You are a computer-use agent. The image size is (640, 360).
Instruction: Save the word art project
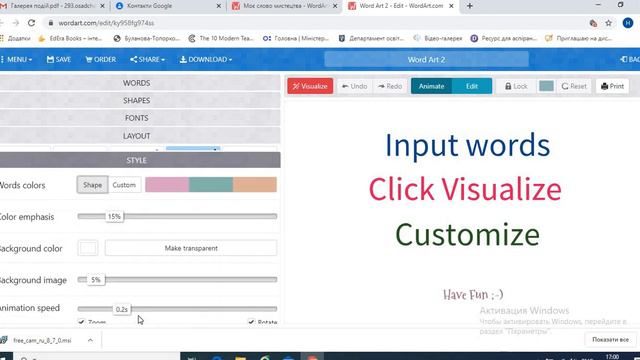pos(59,60)
